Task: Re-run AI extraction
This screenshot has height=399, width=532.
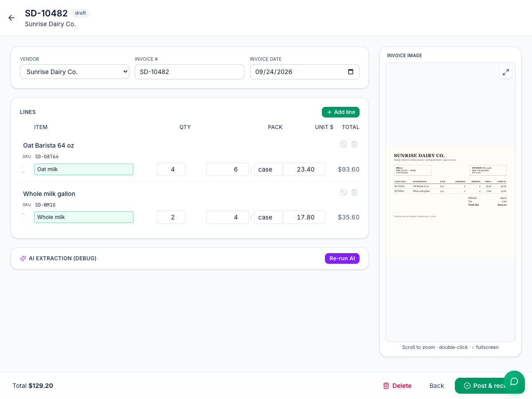Action: [342, 258]
